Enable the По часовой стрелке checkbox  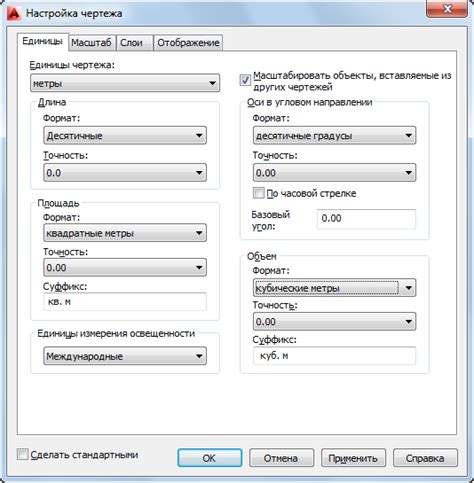(x=259, y=193)
